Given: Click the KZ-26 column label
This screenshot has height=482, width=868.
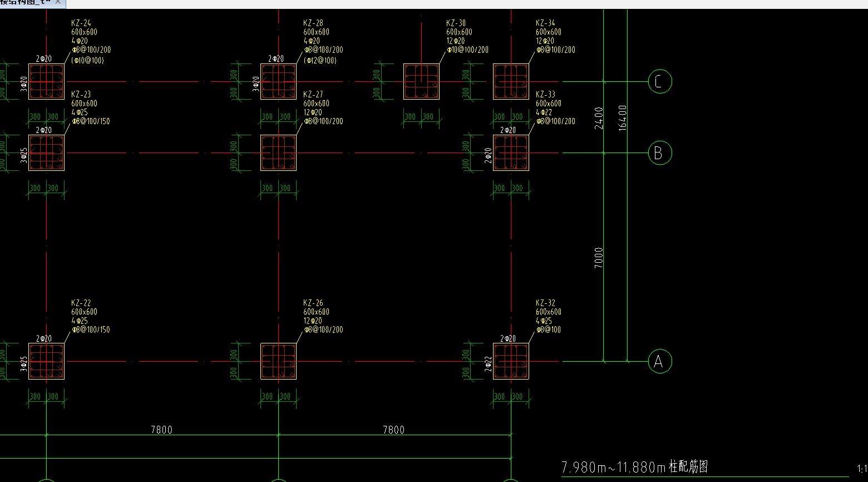Looking at the screenshot, I should click(313, 303).
